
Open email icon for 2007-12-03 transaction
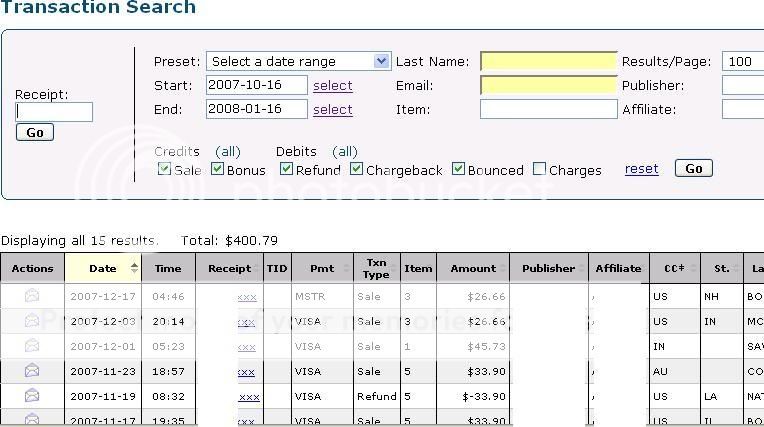pos(32,321)
